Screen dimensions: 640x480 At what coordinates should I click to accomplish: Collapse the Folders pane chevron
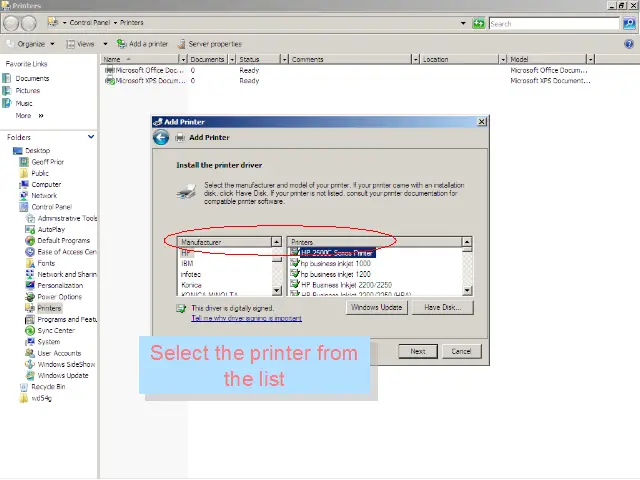point(91,137)
